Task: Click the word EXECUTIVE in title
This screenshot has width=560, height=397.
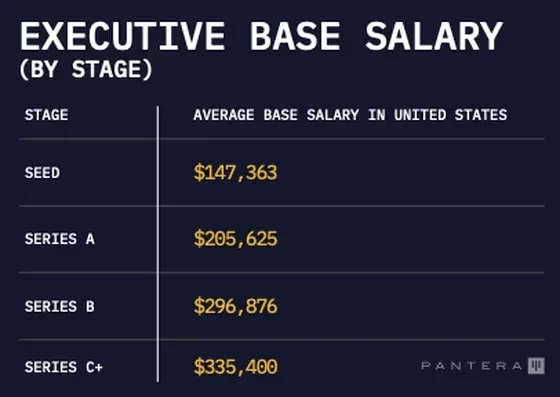Action: click(122, 36)
